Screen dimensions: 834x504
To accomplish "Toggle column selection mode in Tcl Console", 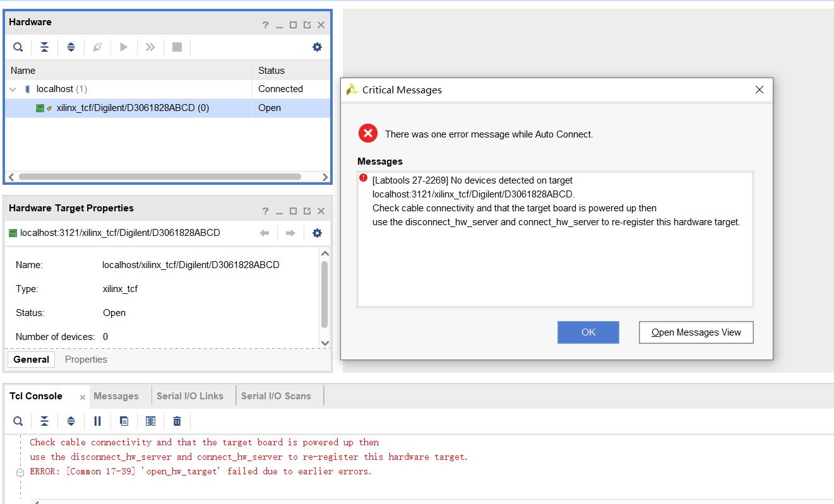I will pyautogui.click(x=150, y=421).
